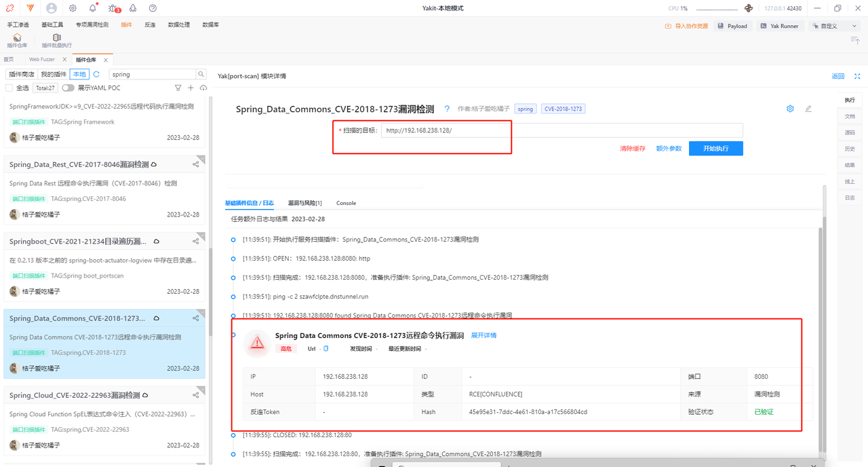
Task: Click 开始执行 button
Action: [x=715, y=148]
